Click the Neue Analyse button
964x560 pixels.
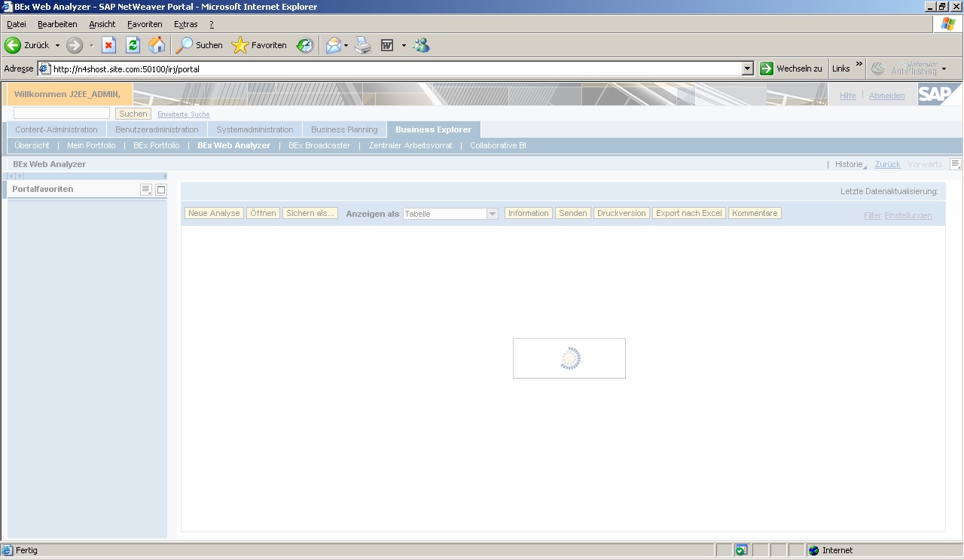click(214, 213)
